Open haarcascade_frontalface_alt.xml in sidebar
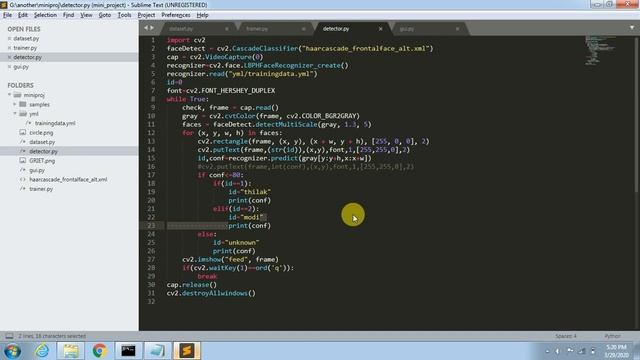Image resolution: width=640 pixels, height=360 pixels. [68, 180]
